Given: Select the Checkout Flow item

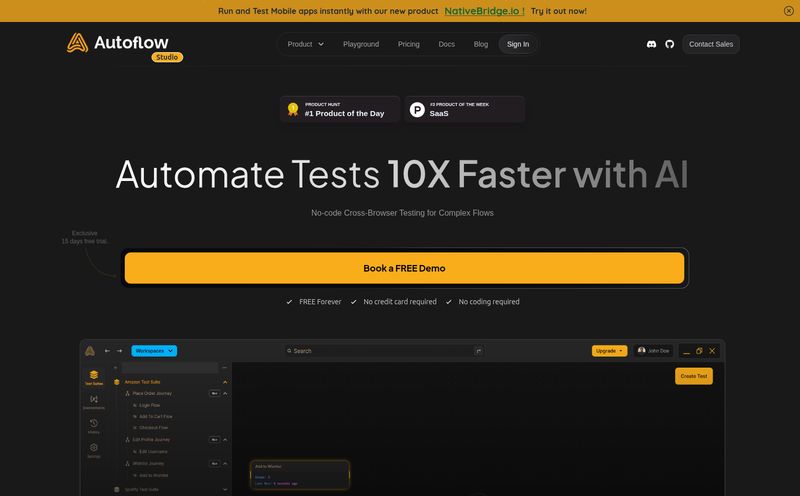Looking at the screenshot, I should tap(151, 428).
